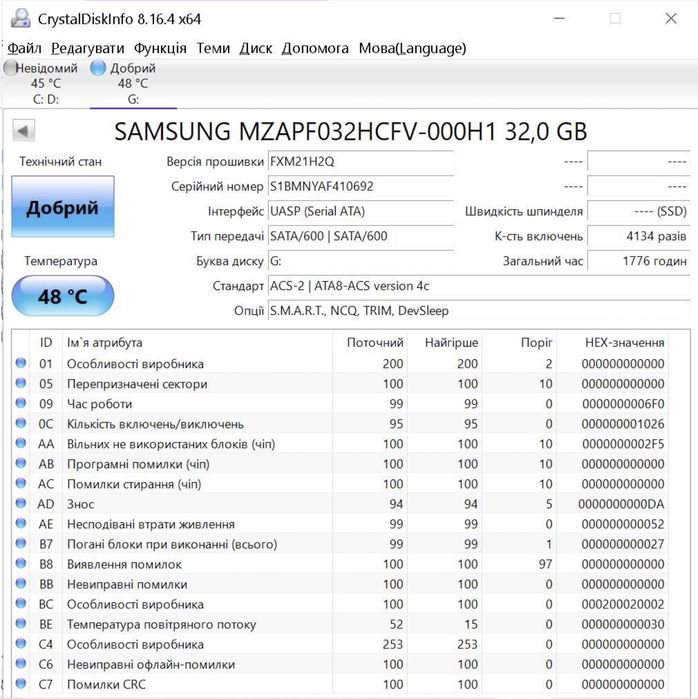Screen dimensions: 698x699
Task: Click the status dot for Час роботи
Action: pyautogui.click(x=21, y=403)
